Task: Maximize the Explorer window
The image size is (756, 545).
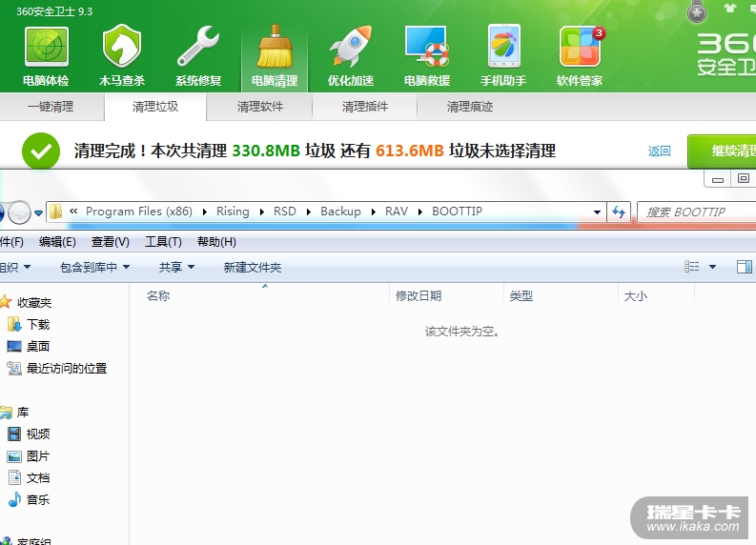Action: click(744, 179)
